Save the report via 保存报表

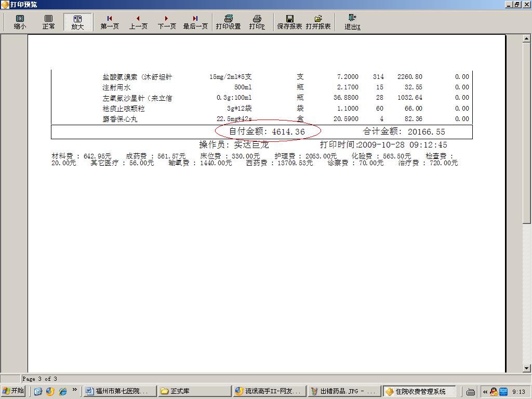point(289,22)
